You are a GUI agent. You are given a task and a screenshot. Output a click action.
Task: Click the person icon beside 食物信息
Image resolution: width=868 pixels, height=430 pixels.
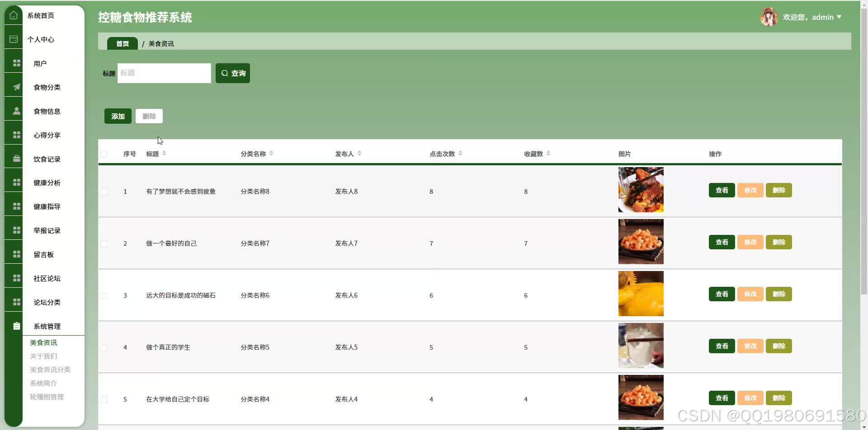click(17, 111)
